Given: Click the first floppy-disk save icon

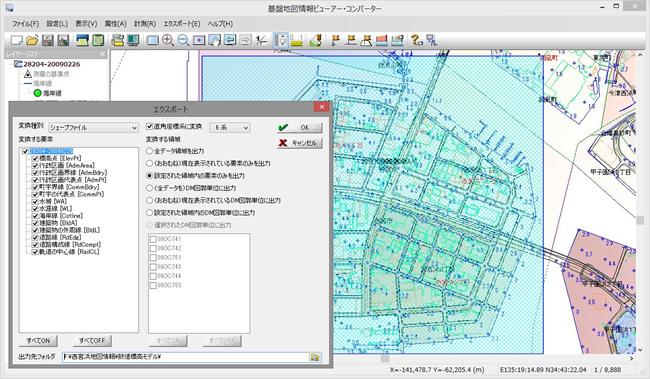Looking at the screenshot, I should [x=48, y=40].
